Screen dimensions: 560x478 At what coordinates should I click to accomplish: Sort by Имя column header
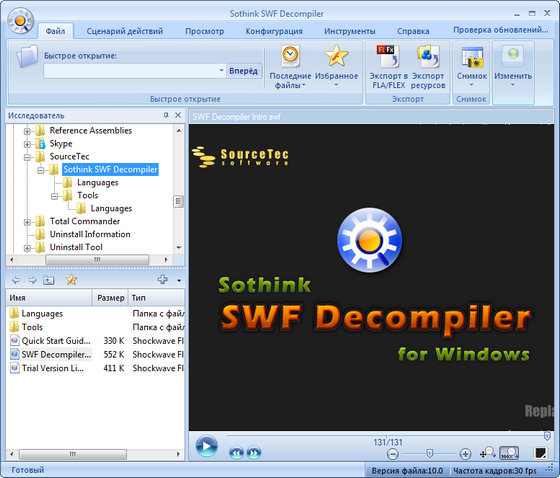pos(49,298)
